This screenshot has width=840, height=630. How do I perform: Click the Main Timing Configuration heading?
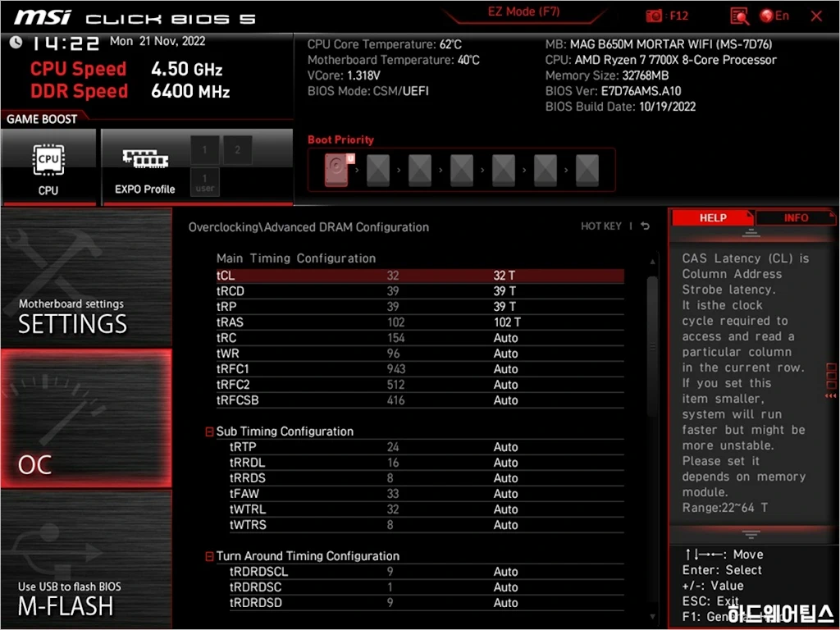(x=295, y=258)
